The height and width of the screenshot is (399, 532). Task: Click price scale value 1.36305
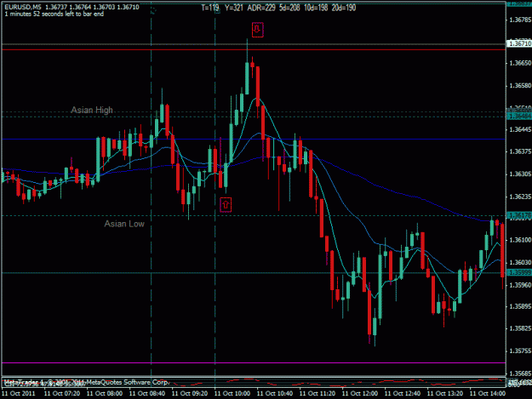point(520,174)
